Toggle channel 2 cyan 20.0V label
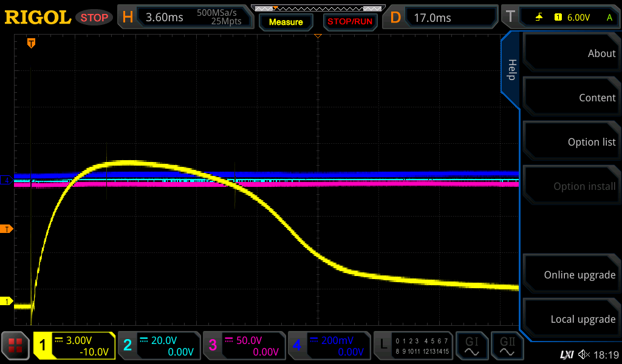Screen dimensions: 622x364 159,346
